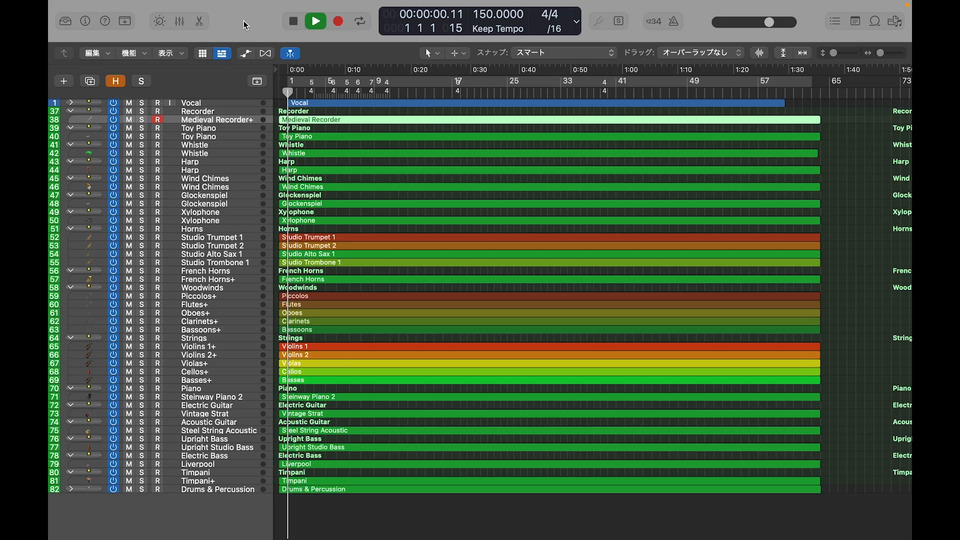Show the Mixer
960x540 pixels.
tap(179, 21)
